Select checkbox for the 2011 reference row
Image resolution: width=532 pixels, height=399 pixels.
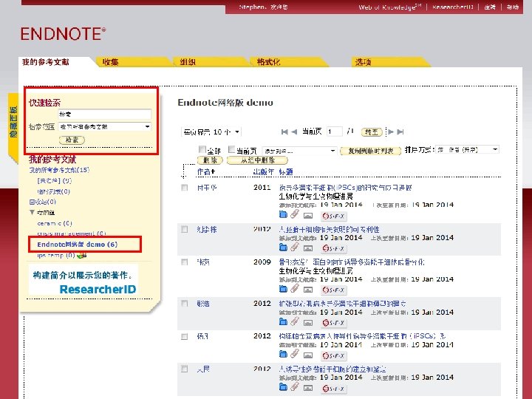[x=185, y=188]
